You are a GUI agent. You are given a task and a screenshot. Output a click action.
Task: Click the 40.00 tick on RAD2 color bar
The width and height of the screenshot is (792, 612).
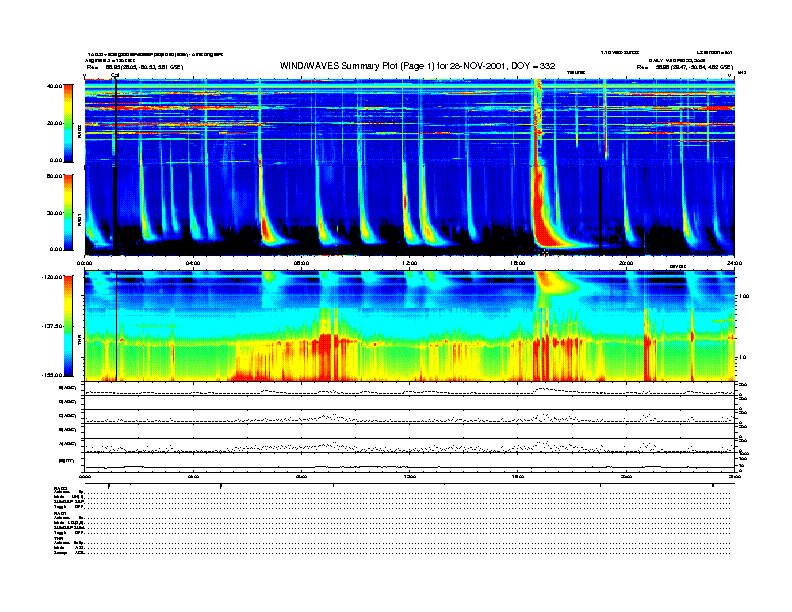pyautogui.click(x=54, y=86)
